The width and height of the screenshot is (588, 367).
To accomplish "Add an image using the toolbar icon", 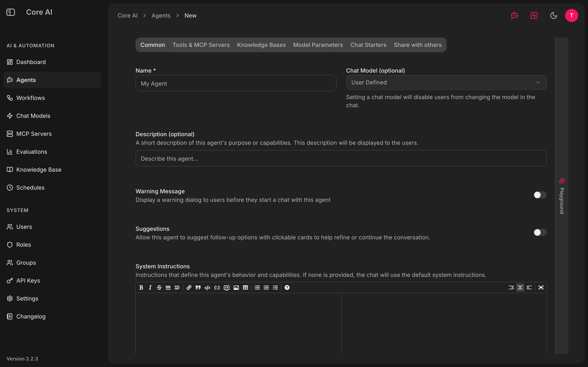I will [236, 287].
